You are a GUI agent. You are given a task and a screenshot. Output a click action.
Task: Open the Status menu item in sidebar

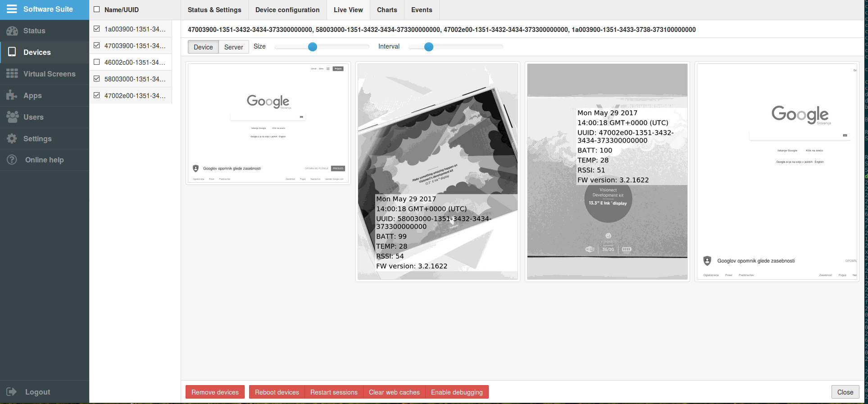click(x=45, y=31)
